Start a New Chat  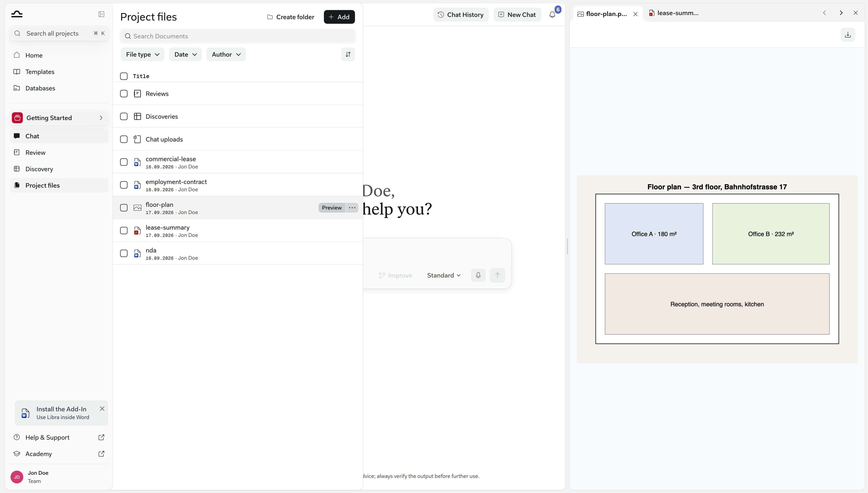point(517,15)
